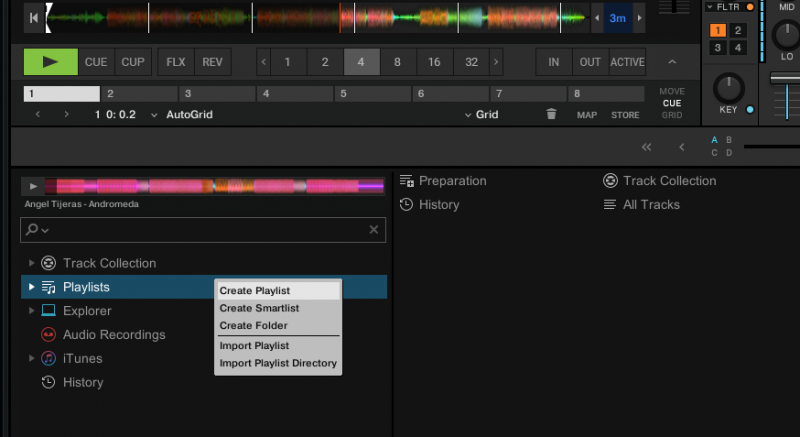Set loop size to 1 beat
Screen dimensions: 800x437
[288, 62]
